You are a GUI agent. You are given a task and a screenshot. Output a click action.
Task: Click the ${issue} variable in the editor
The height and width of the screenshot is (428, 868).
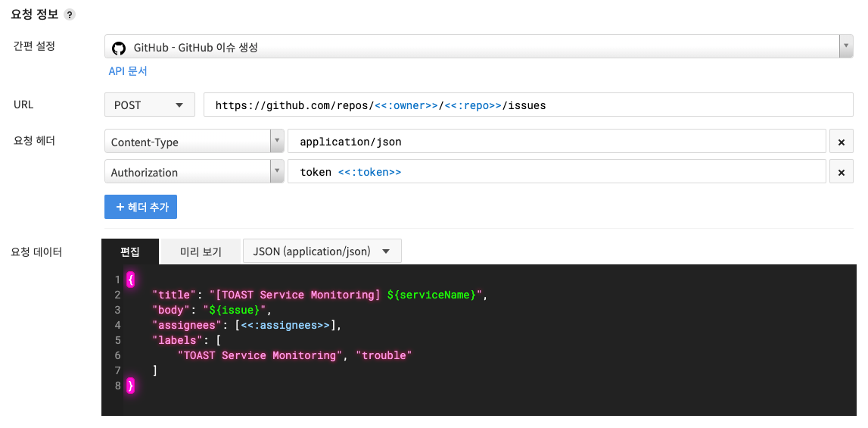[234, 310]
